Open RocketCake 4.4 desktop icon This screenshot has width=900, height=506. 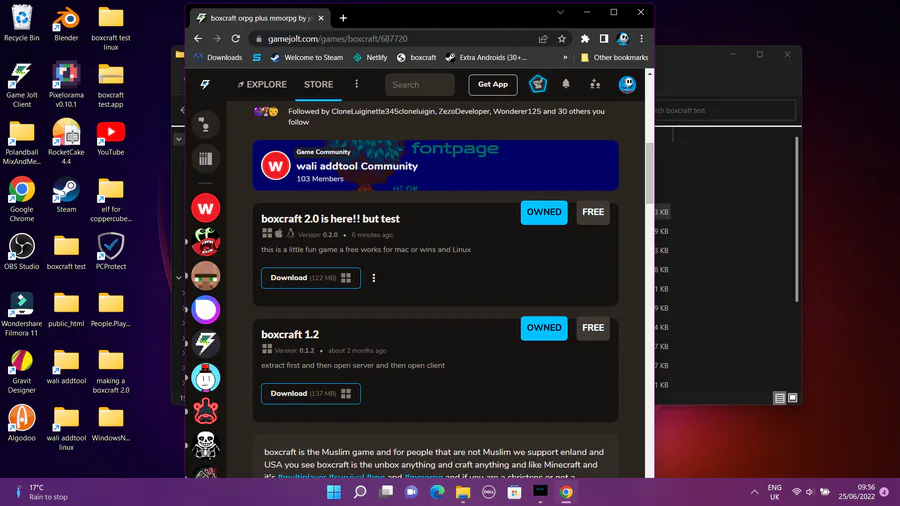[66, 142]
